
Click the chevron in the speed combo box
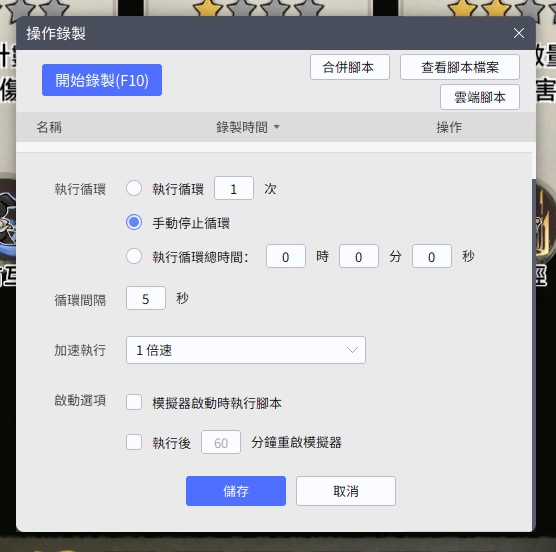click(352, 350)
